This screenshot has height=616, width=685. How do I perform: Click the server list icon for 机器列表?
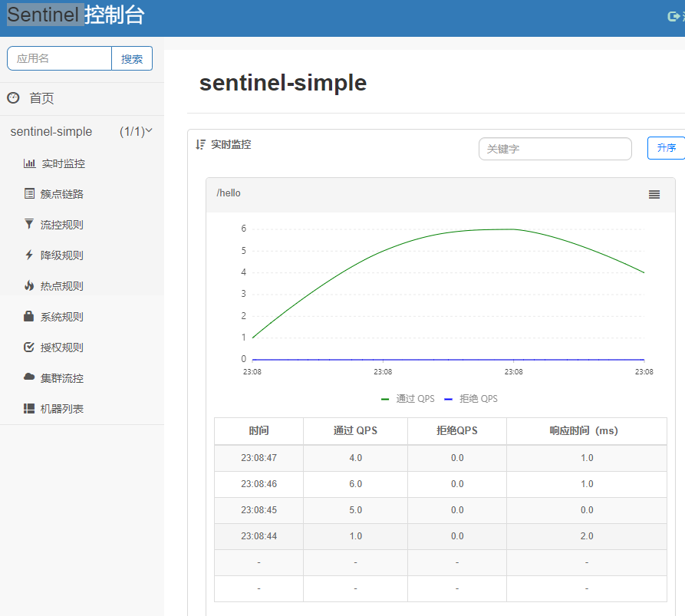[x=29, y=408]
